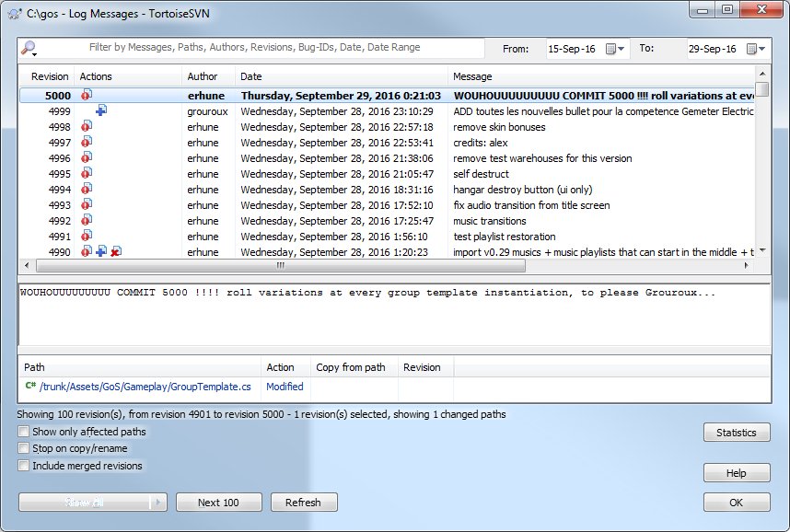Viewport: 790px width, 532px height.
Task: Click the Show All button
Action: click(x=84, y=503)
